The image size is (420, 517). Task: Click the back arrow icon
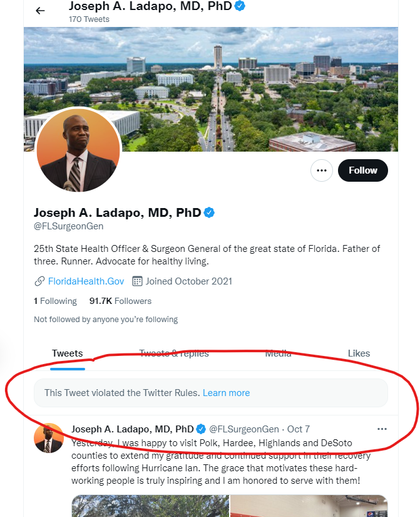(40, 11)
